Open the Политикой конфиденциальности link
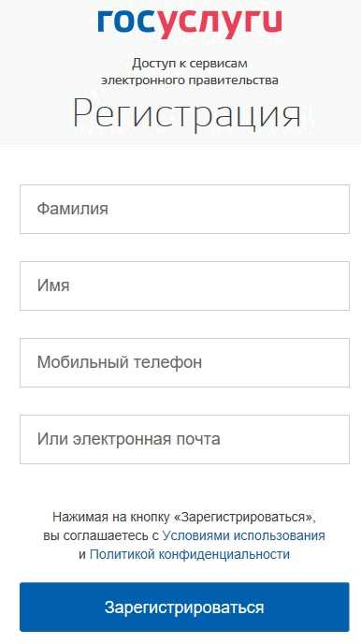The image size is (361, 644). (190, 554)
